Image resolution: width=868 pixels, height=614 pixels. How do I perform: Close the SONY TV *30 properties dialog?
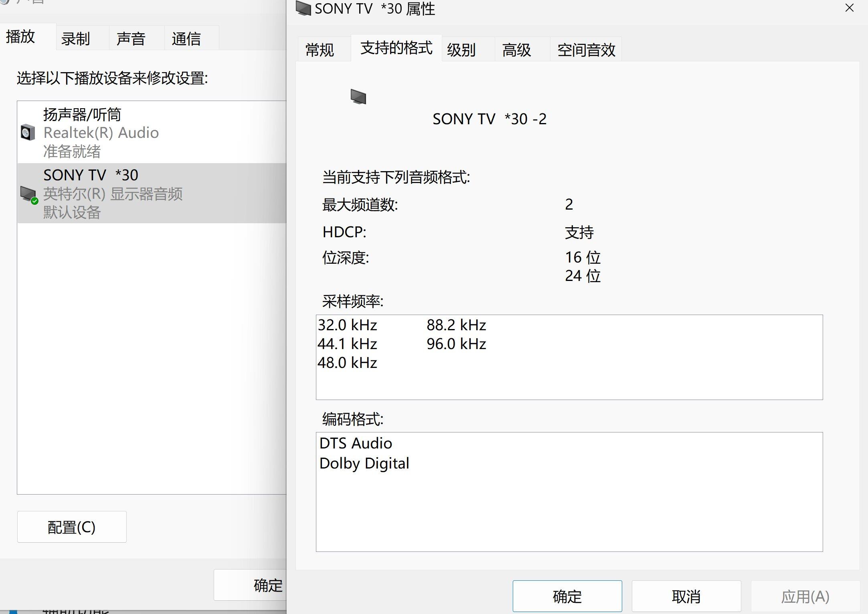point(849,8)
